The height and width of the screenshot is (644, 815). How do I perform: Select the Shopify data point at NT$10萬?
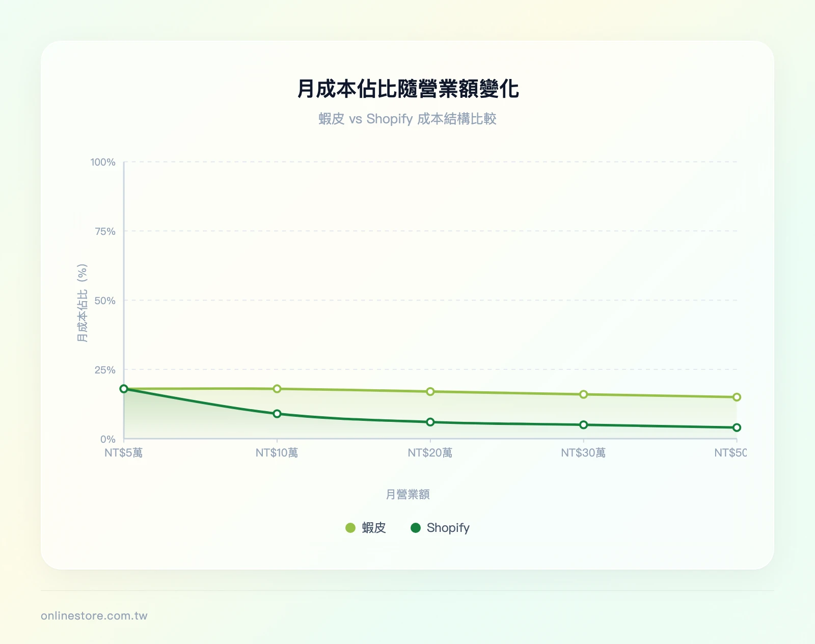[x=277, y=414]
